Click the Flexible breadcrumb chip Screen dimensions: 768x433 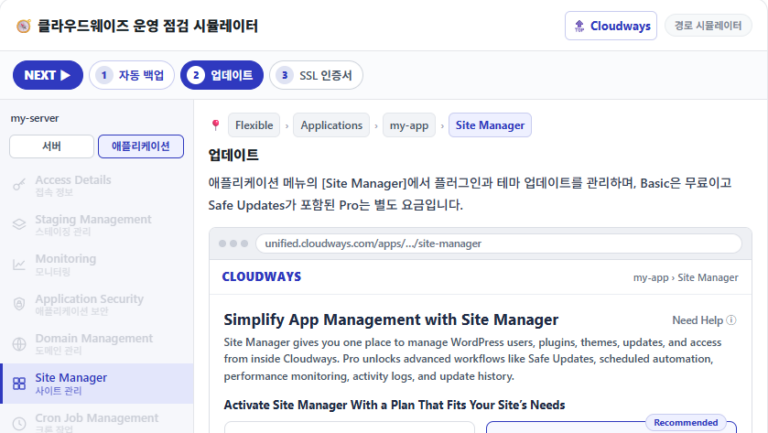[x=254, y=125]
